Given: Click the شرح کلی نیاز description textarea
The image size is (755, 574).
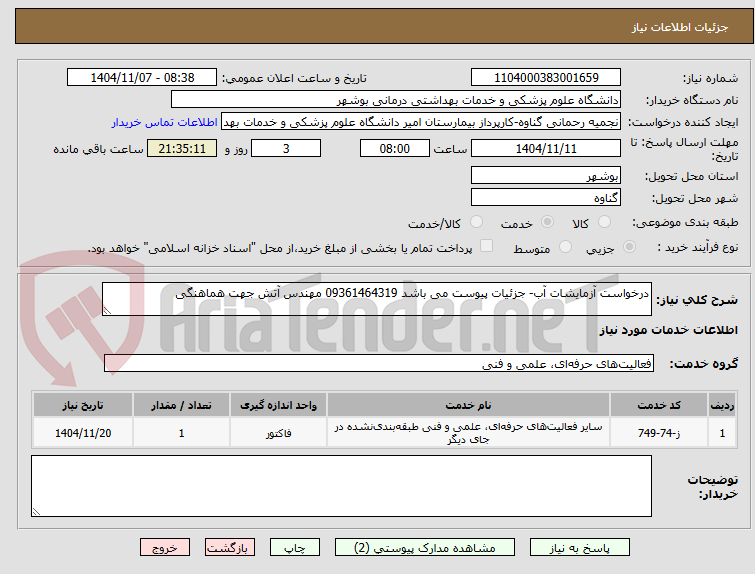Looking at the screenshot, I should point(377,299).
